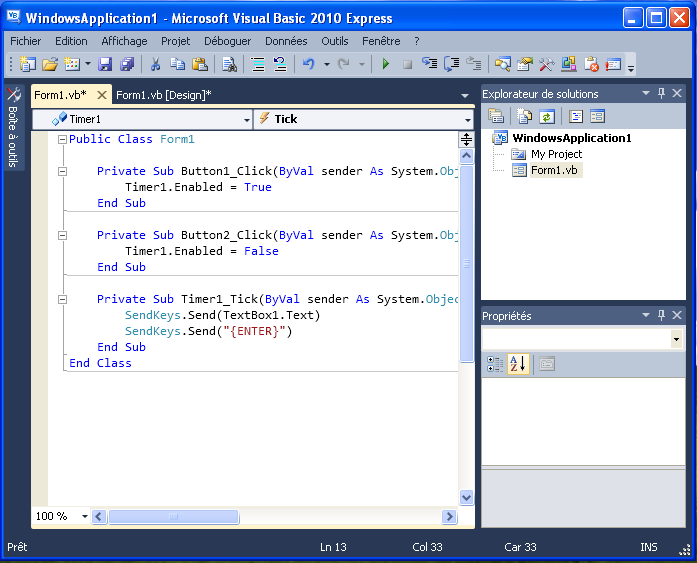Switch to the Form1.vb [Design]* tab
The width and height of the screenshot is (697, 563).
click(x=164, y=95)
